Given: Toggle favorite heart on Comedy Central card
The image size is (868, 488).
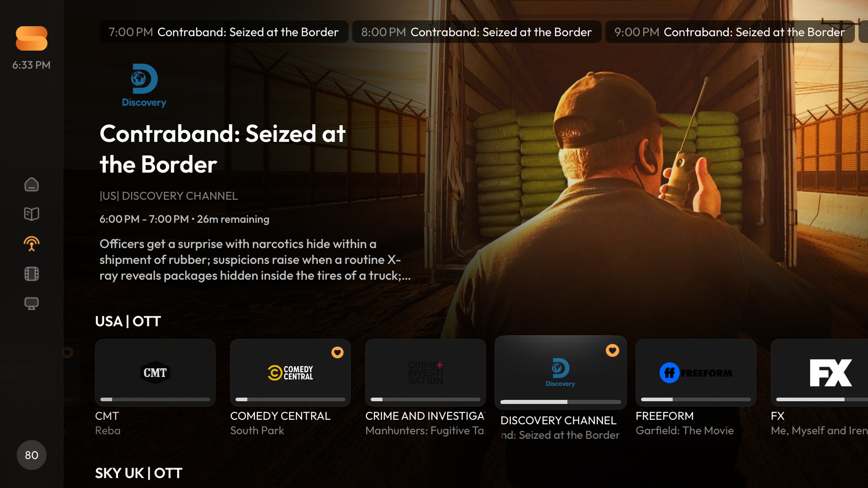Looking at the screenshot, I should [337, 352].
